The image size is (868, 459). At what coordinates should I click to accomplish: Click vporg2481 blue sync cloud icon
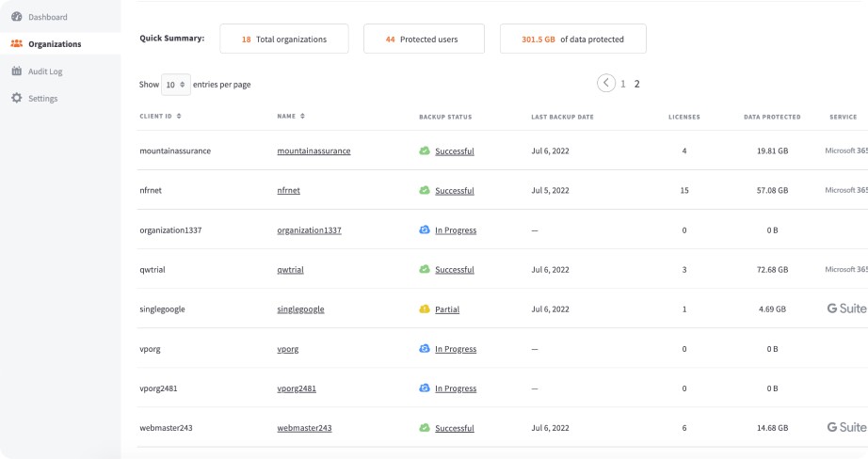[x=424, y=388]
